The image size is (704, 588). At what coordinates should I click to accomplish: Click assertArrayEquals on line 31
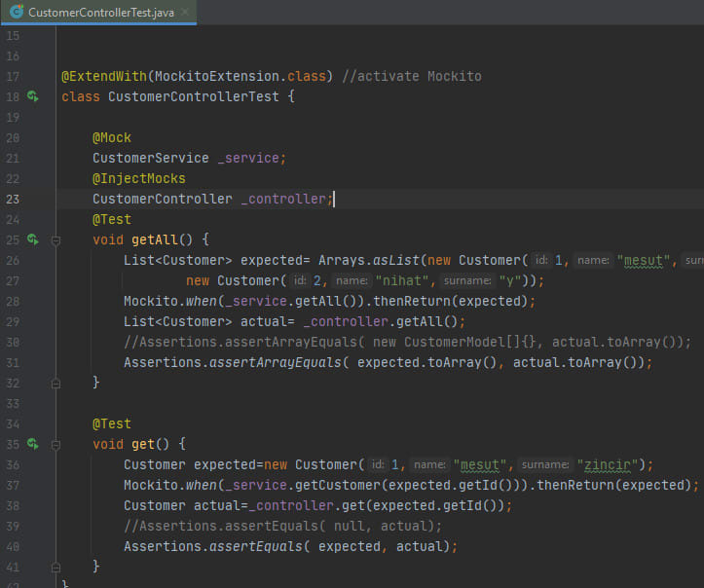(276, 363)
